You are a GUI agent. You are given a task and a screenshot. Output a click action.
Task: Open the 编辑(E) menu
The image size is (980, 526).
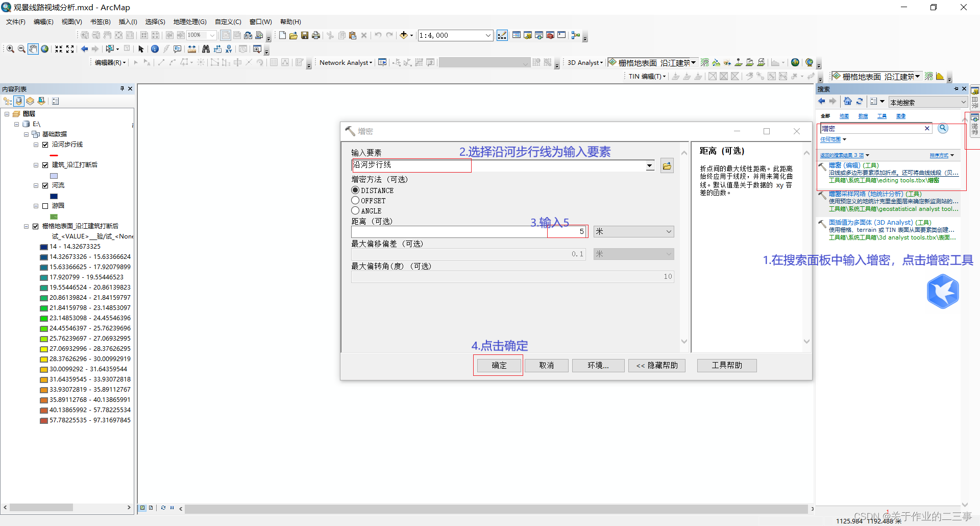[43, 21]
